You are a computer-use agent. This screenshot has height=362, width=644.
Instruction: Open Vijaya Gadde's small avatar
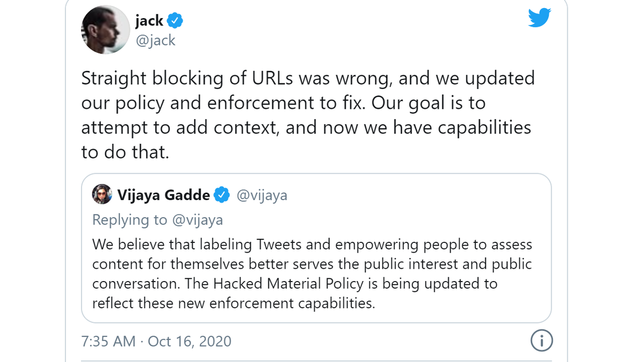pos(102,194)
